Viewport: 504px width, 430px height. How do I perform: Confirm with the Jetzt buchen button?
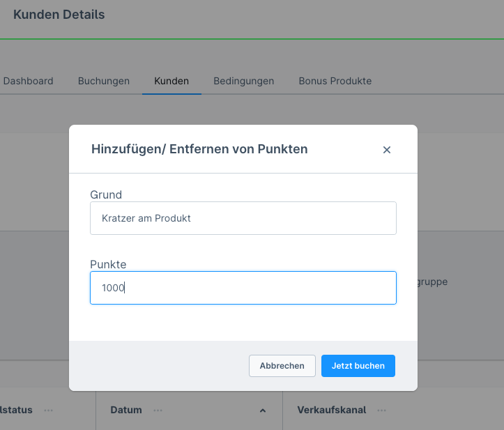pyautogui.click(x=358, y=366)
